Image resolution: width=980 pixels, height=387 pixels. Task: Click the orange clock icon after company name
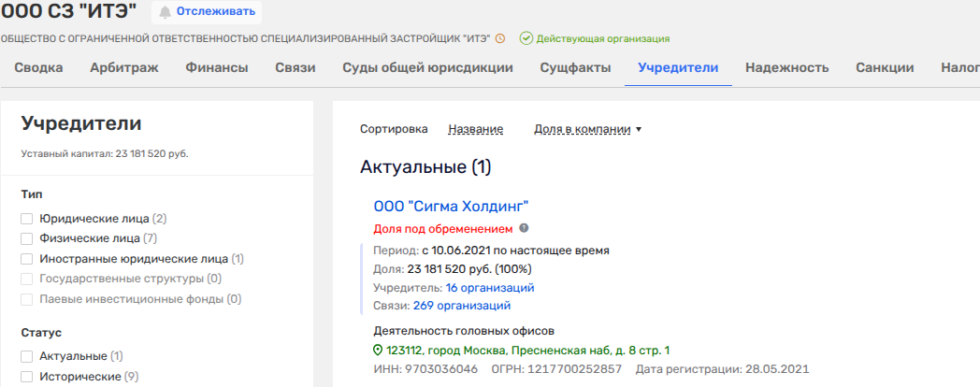[500, 39]
